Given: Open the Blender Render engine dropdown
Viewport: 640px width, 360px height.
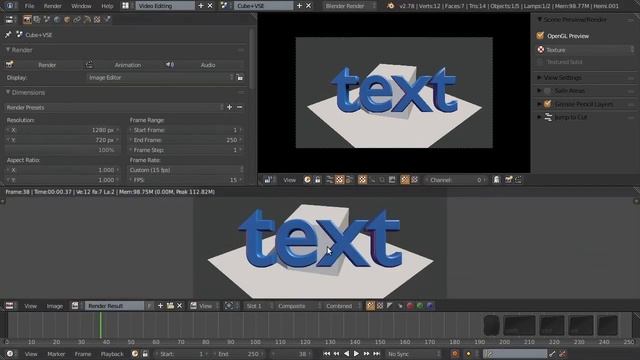Looking at the screenshot, I should click(349, 6).
